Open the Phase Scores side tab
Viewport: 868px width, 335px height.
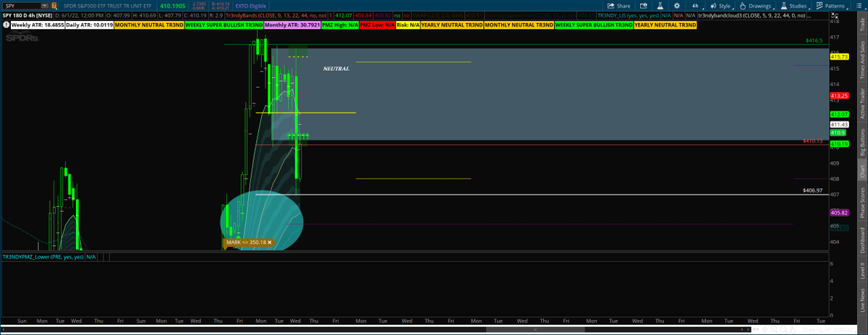[861, 204]
